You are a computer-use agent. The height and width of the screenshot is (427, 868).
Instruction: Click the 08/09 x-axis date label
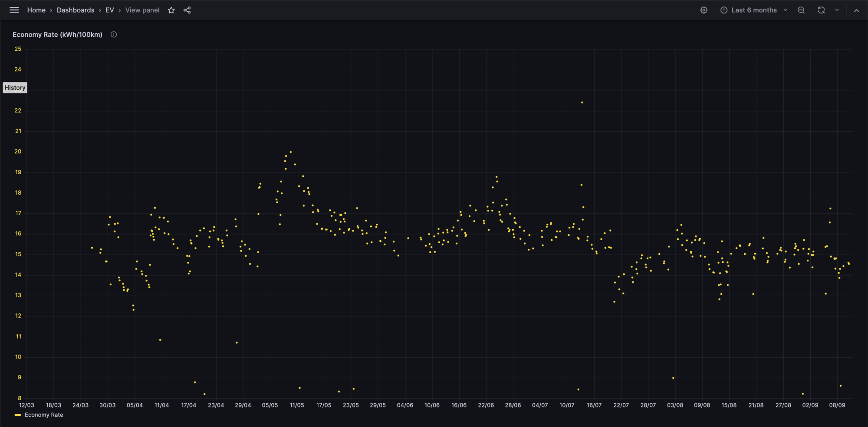click(x=837, y=405)
